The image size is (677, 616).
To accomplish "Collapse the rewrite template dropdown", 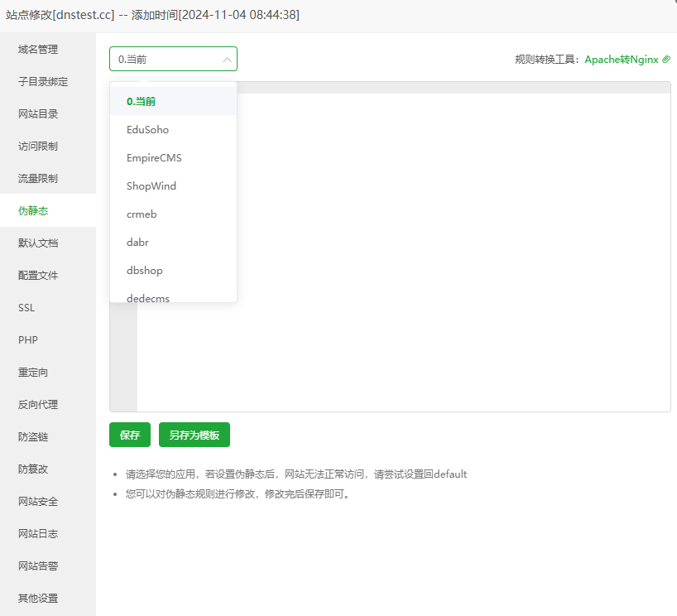I will (225, 59).
